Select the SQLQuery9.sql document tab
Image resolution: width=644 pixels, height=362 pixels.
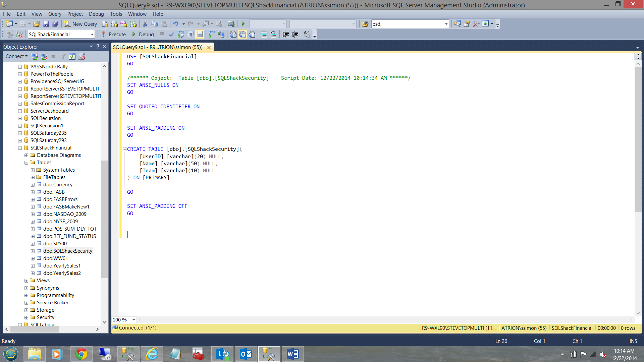click(158, 47)
